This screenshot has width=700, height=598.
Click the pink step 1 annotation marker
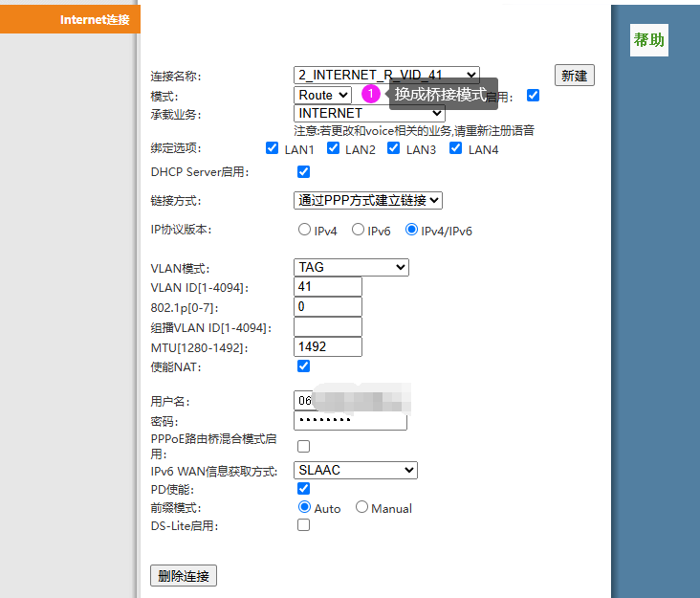371,94
